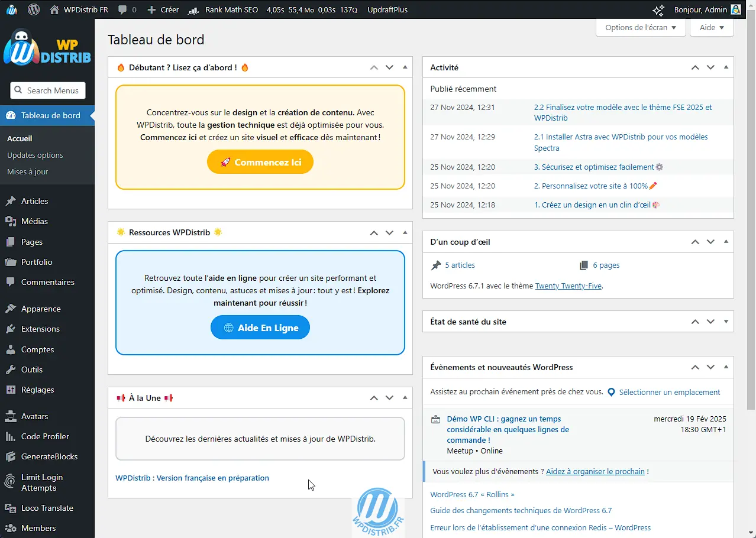Viewport: 756px width, 538px height.
Task: Open the 5 articles link
Action: 460,265
